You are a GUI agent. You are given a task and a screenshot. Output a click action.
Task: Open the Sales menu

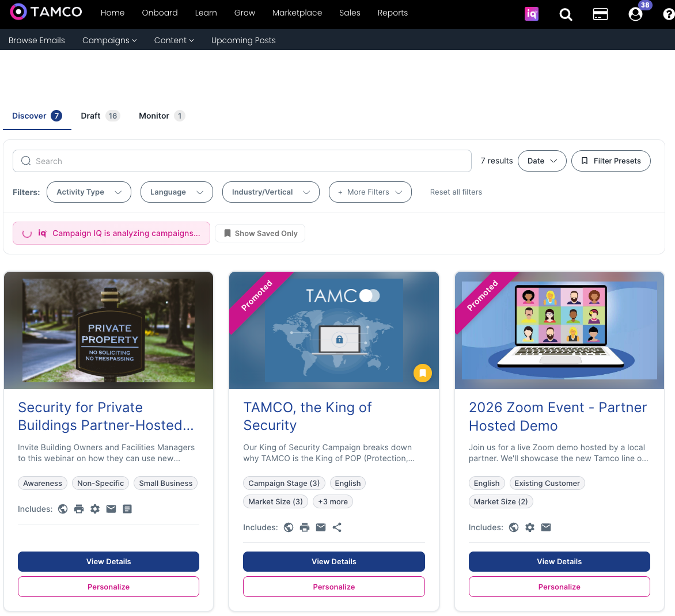coord(350,13)
